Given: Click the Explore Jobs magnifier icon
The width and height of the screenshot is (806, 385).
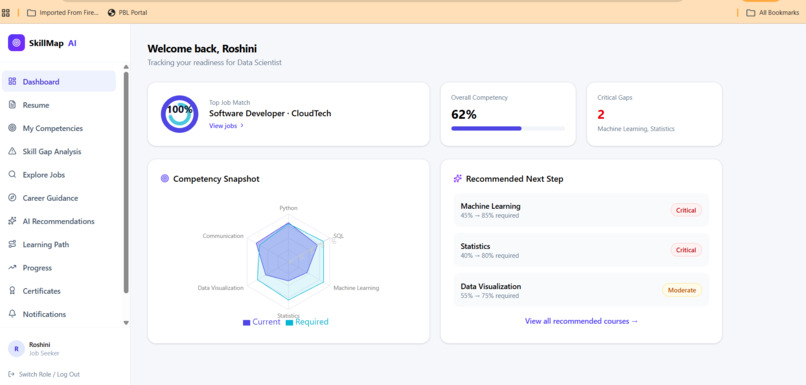Looking at the screenshot, I should click(x=12, y=174).
